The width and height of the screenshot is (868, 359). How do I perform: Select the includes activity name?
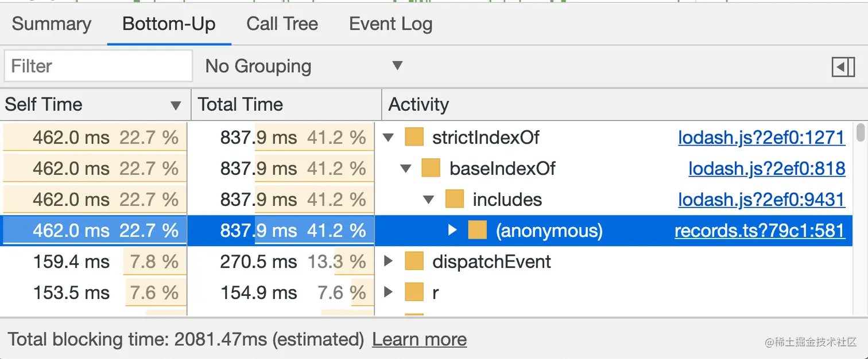tap(507, 200)
